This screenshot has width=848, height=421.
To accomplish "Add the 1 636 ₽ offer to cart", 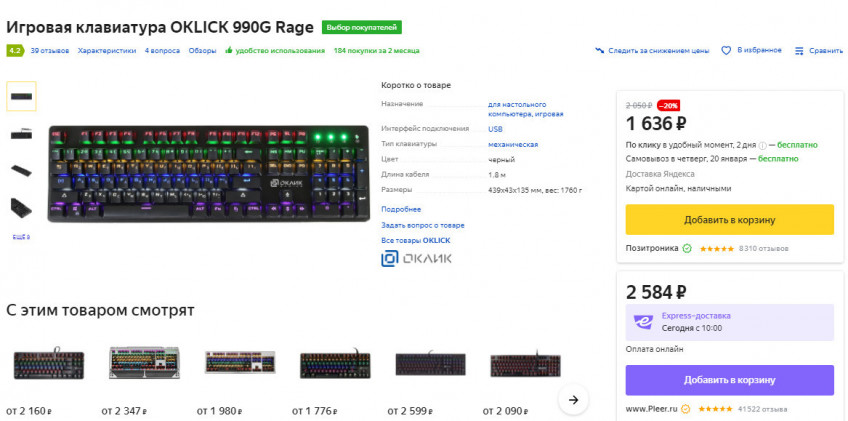I will [x=730, y=220].
